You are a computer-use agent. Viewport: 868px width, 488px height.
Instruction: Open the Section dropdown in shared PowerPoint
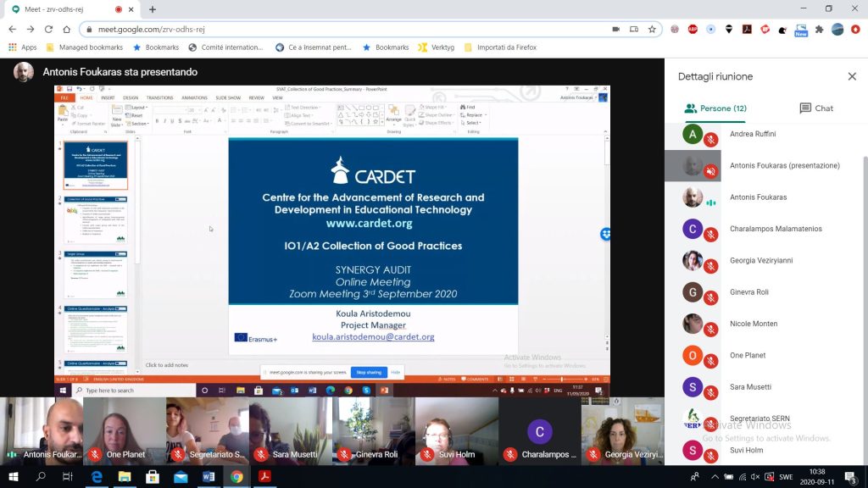tap(136, 124)
